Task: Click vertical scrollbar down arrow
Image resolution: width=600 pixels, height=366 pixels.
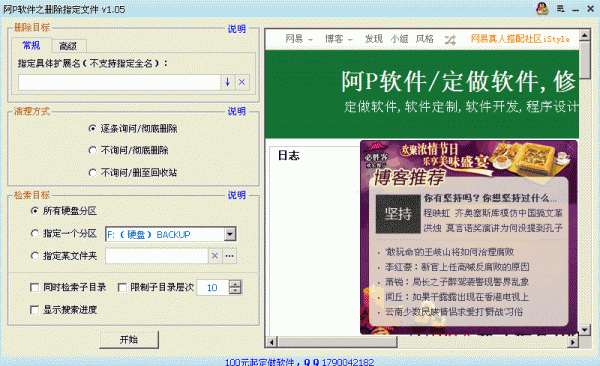Action: click(584, 330)
